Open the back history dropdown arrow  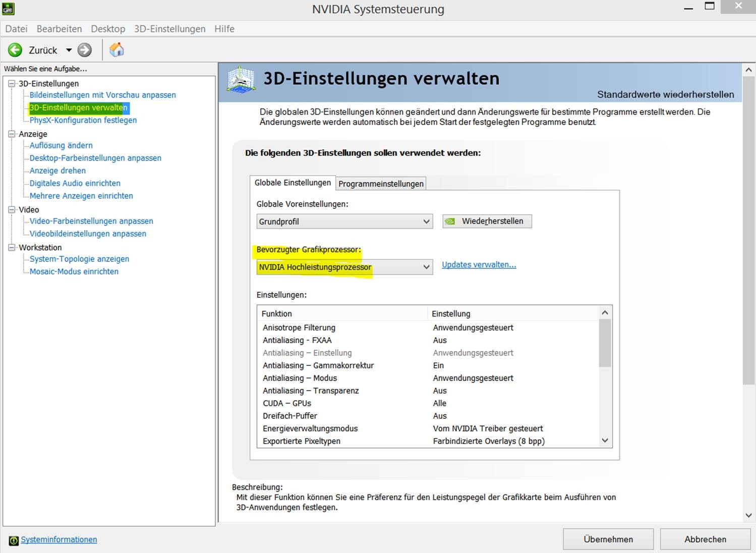(x=69, y=50)
